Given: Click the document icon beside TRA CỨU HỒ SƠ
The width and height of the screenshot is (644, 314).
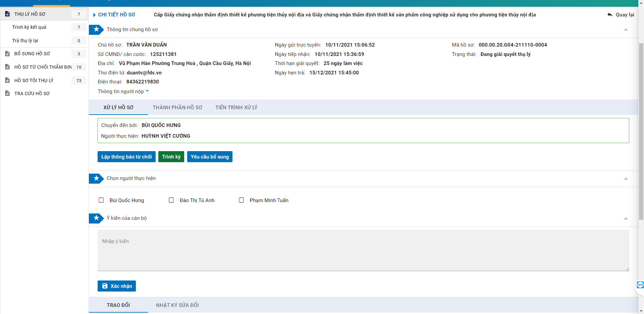Looking at the screenshot, I should [7, 93].
